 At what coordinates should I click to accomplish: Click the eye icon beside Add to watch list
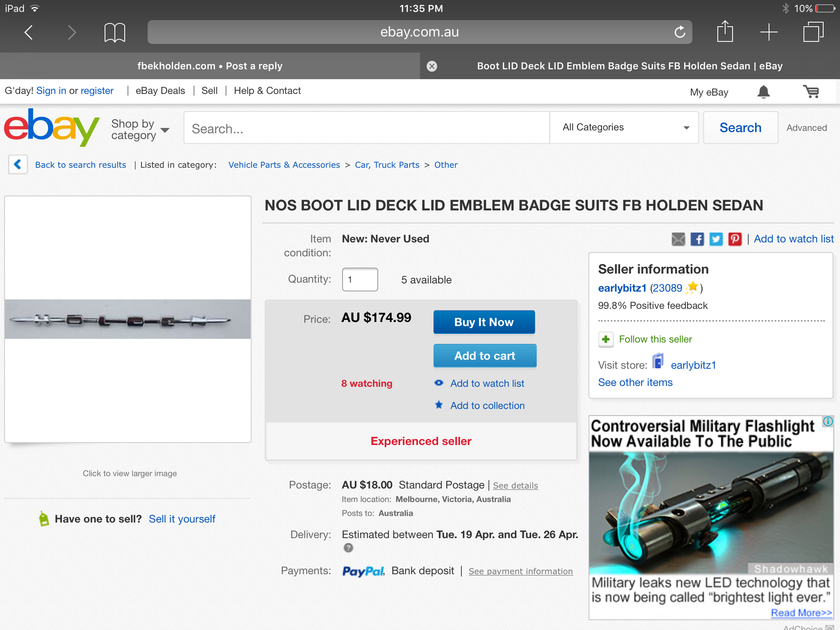[439, 383]
